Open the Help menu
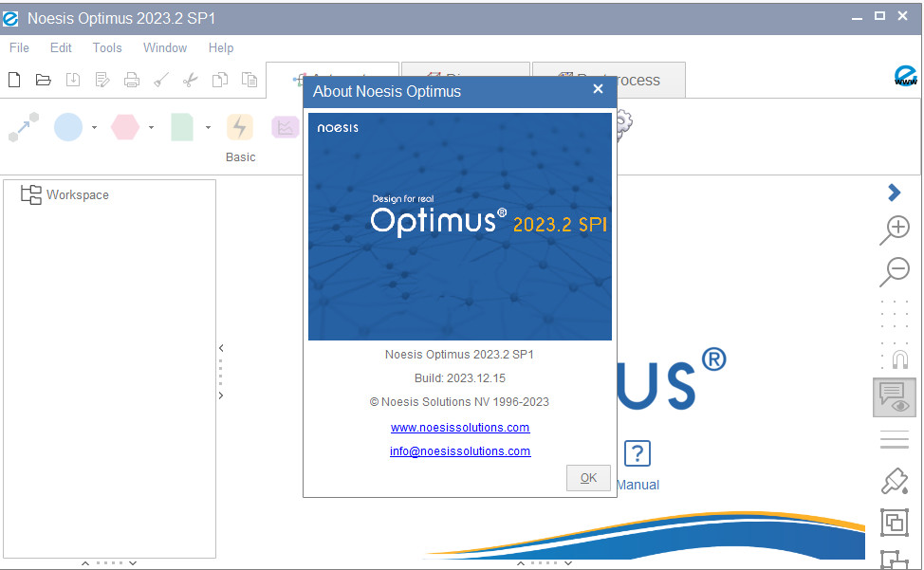Screen dimensions: 924x570 [221, 47]
